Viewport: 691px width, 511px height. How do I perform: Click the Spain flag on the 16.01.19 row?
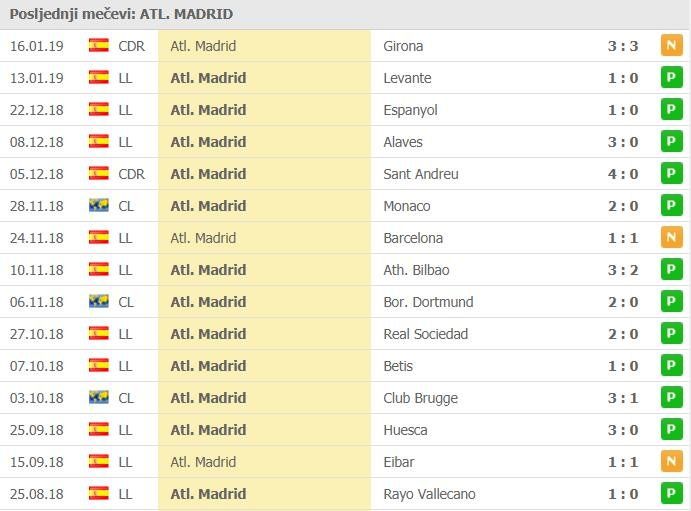click(98, 46)
